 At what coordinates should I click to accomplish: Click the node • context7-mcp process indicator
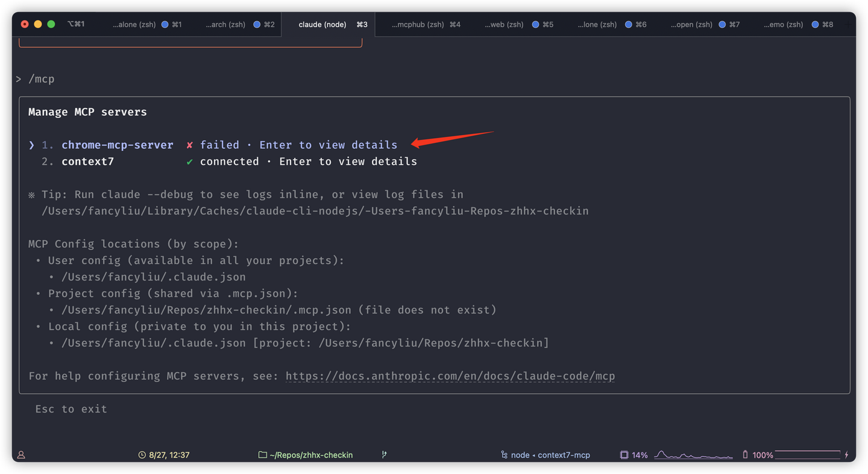[546, 455]
